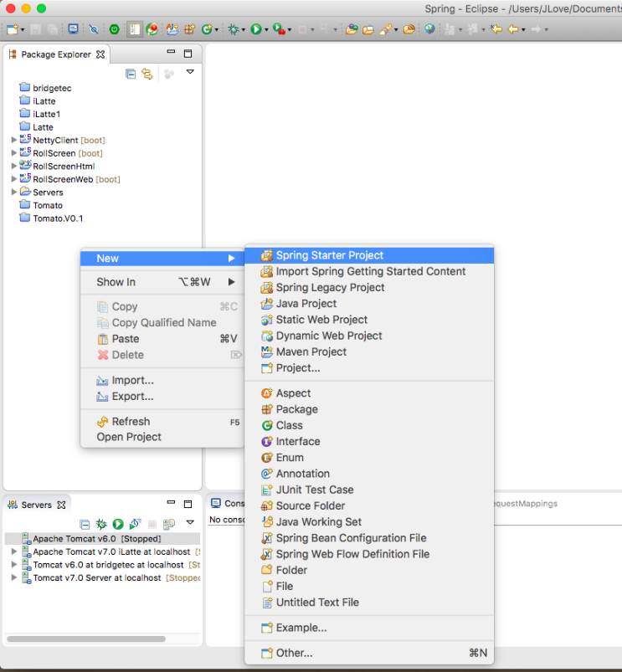Click the green Run button in toolbar
Viewport: 622px width, 672px height.
[x=256, y=29]
